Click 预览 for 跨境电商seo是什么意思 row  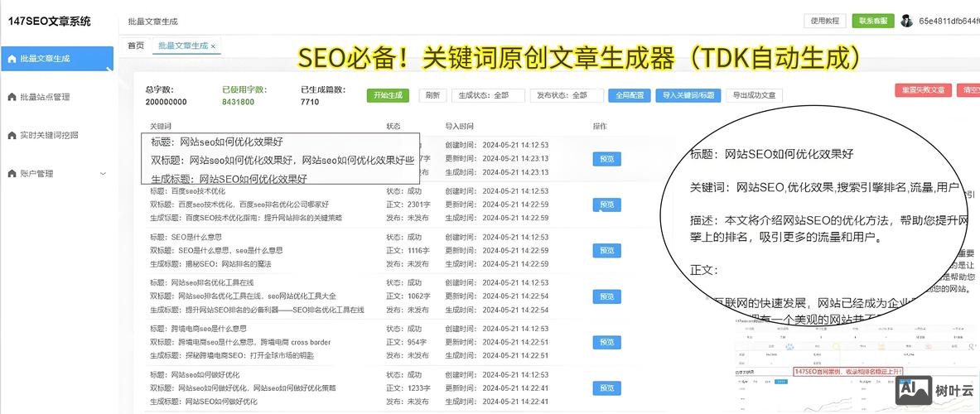[x=607, y=342]
